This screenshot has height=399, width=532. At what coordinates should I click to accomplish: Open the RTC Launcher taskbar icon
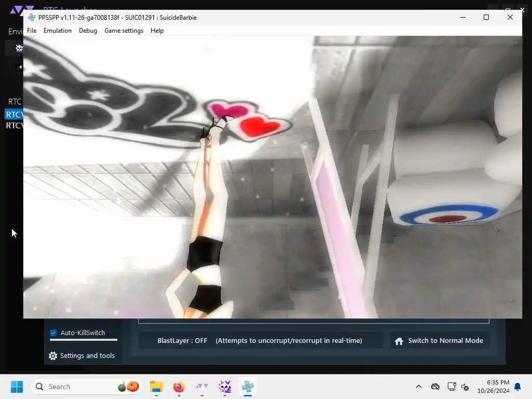click(202, 386)
